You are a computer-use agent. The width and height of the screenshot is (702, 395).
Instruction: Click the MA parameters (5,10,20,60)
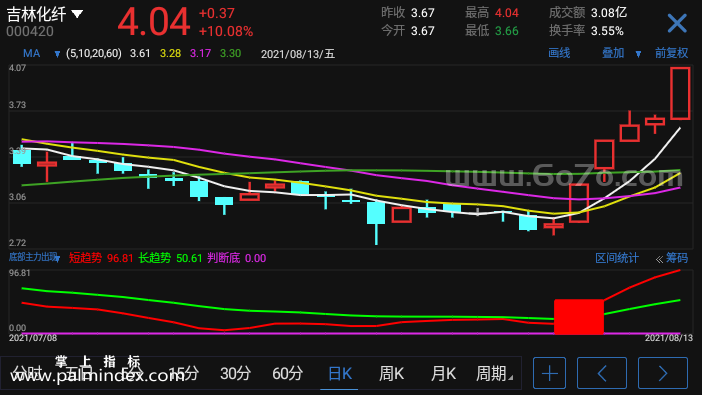(x=94, y=54)
